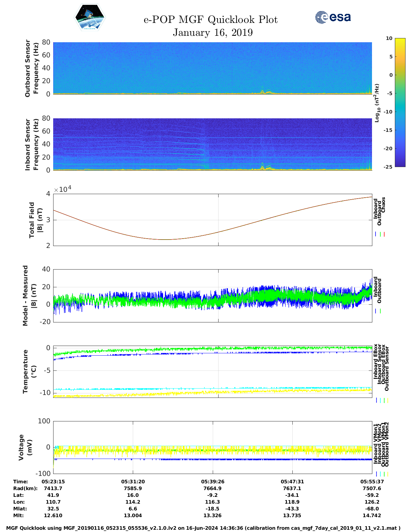Click the Total Field |B| axis label
The width and height of the screenshot is (411, 532).
tap(35, 220)
